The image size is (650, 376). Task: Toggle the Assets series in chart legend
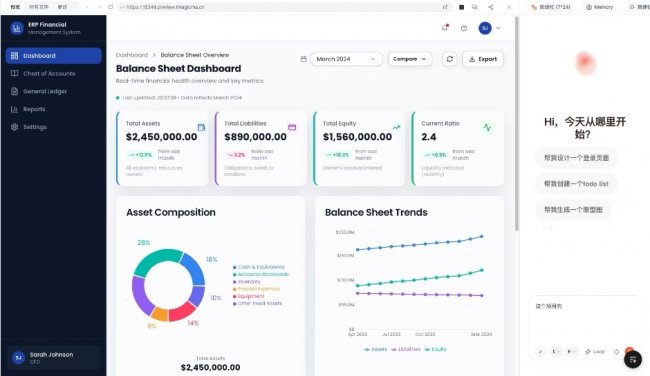375,349
